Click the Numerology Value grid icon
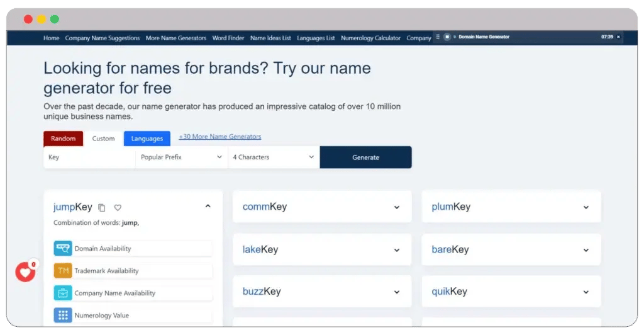The width and height of the screenshot is (644, 330). tap(63, 315)
